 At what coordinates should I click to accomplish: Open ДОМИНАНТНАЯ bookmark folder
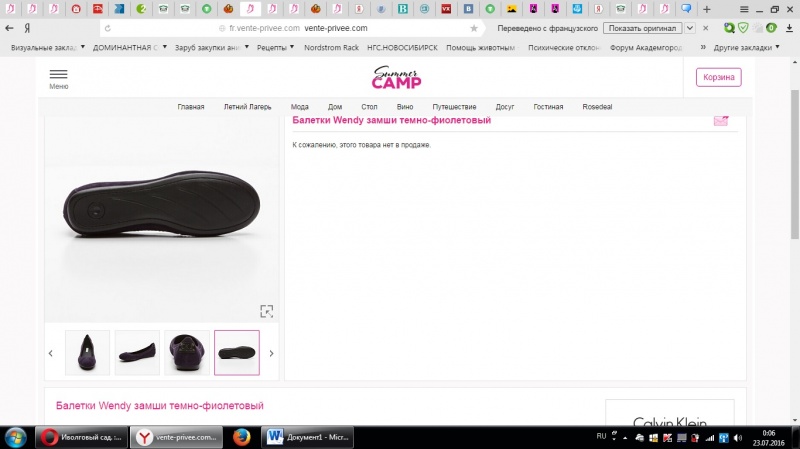[130, 47]
